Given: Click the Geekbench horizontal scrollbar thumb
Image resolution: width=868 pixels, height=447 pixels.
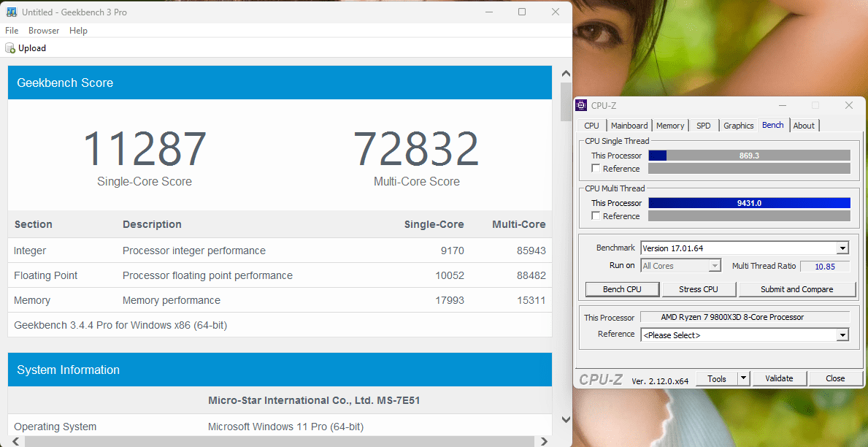Looking at the screenshot, I should pyautogui.click(x=280, y=441).
